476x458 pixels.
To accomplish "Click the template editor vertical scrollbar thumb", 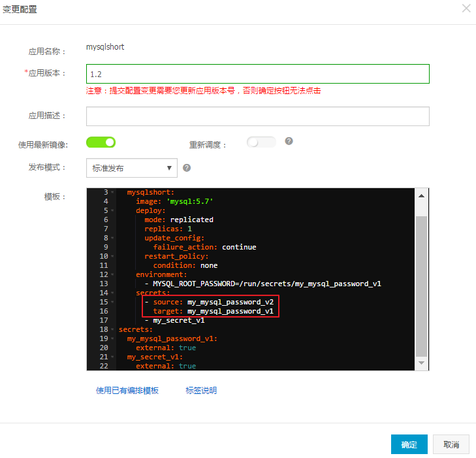I will tap(421, 286).
